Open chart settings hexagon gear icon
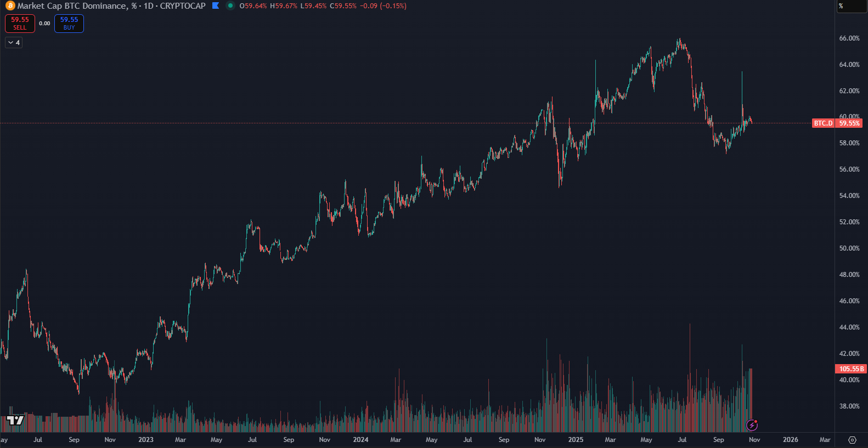This screenshot has height=448, width=868. point(852,440)
